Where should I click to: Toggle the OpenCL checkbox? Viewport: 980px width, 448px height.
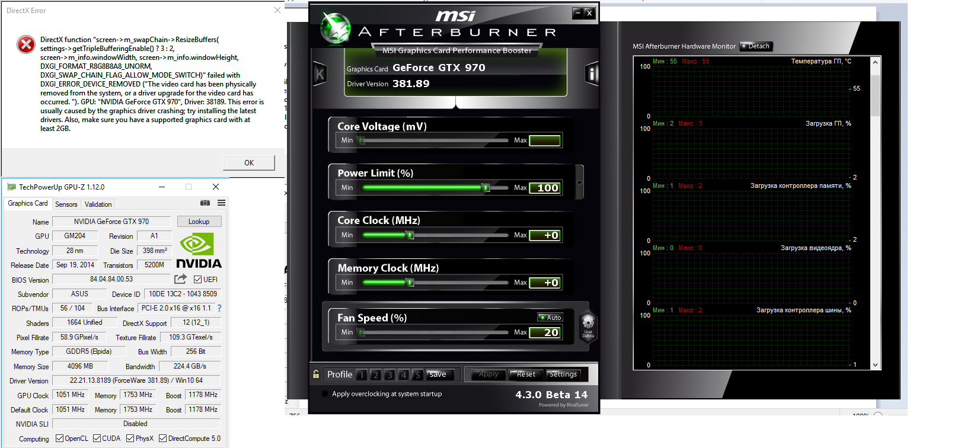click(59, 439)
